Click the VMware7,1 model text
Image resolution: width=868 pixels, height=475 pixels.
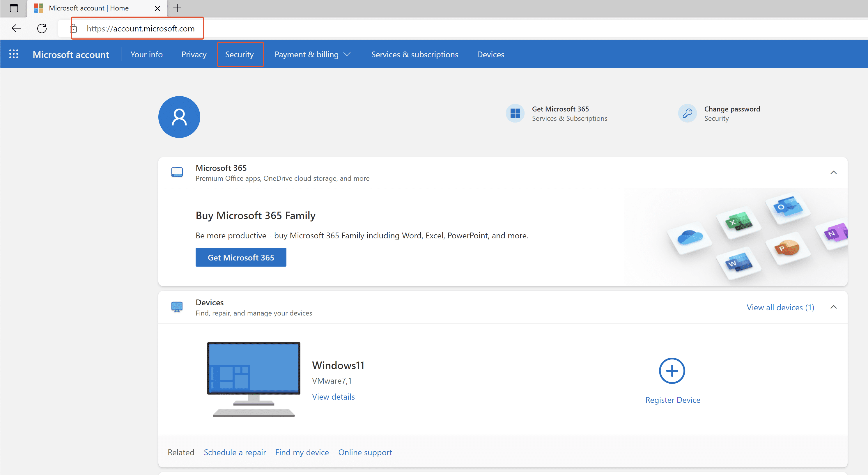[332, 381]
